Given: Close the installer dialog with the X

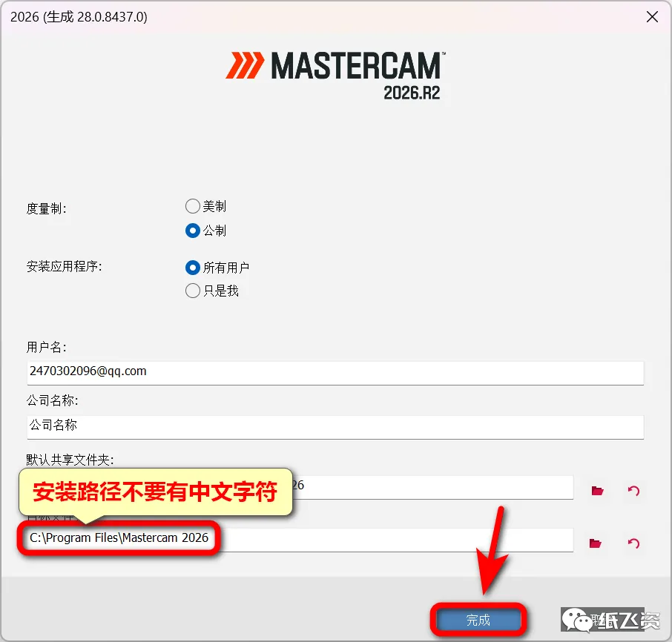Looking at the screenshot, I should click(652, 17).
